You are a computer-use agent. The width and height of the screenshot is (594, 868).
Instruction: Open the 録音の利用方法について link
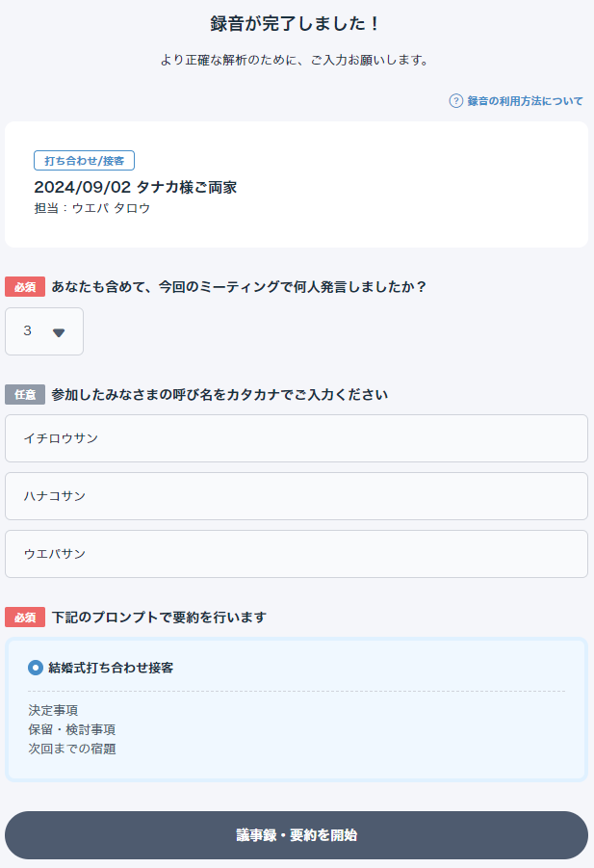525,101
